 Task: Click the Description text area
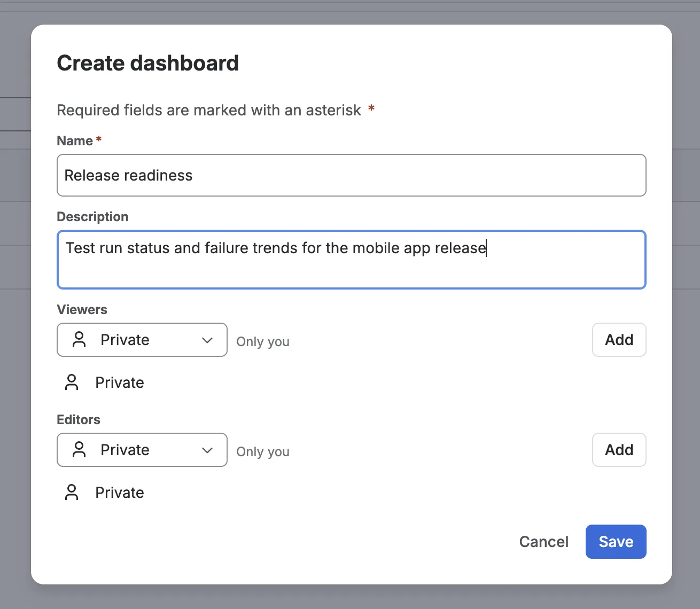[351, 260]
